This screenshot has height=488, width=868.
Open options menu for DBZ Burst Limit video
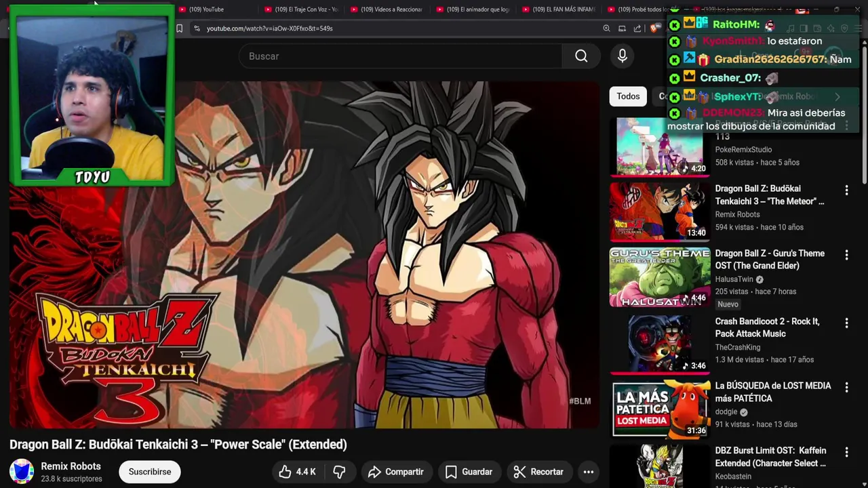(x=846, y=452)
